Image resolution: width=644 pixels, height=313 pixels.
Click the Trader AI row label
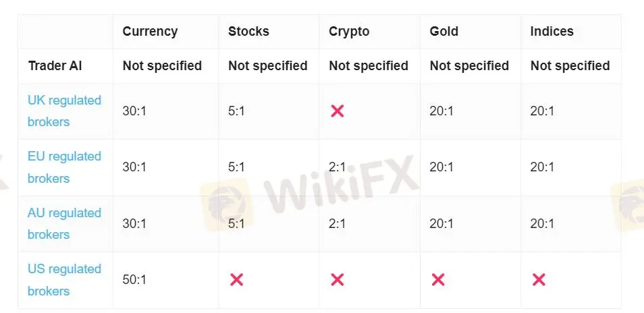pos(55,65)
